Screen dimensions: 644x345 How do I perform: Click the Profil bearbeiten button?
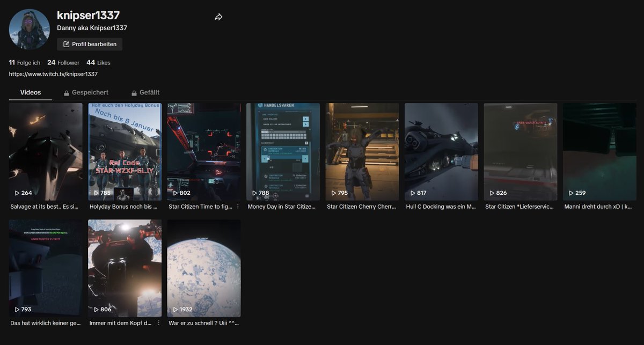point(90,44)
